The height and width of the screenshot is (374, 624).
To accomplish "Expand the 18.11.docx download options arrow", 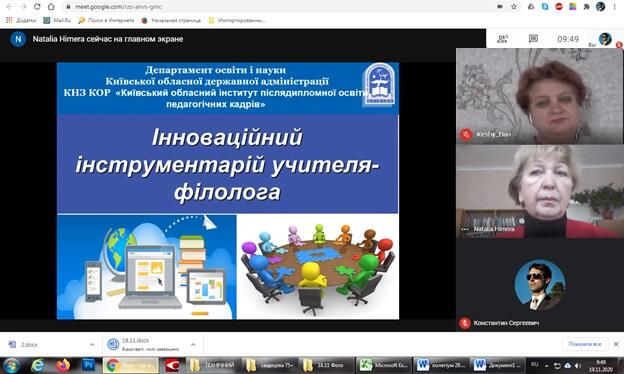I will tap(193, 345).
